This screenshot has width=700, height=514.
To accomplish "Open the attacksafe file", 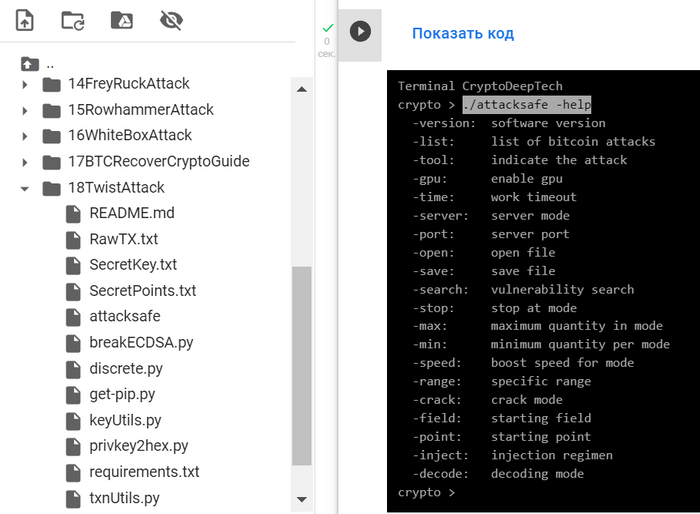I will coord(125,316).
